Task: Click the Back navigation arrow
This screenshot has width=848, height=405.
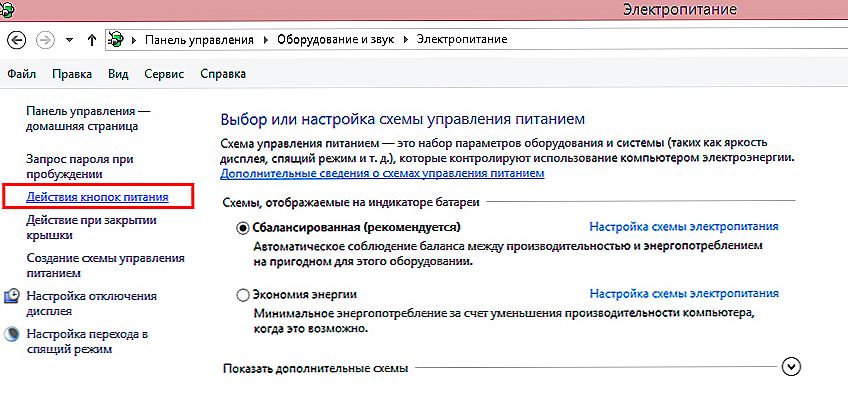Action: tap(16, 39)
